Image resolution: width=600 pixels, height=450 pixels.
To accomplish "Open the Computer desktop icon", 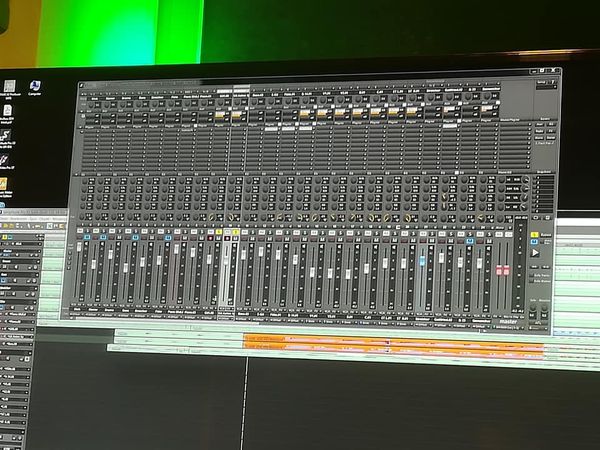I will 35,88.
